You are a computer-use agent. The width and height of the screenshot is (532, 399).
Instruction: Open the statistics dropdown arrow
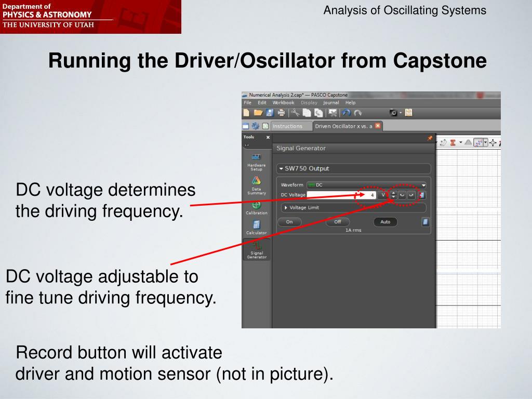460,143
